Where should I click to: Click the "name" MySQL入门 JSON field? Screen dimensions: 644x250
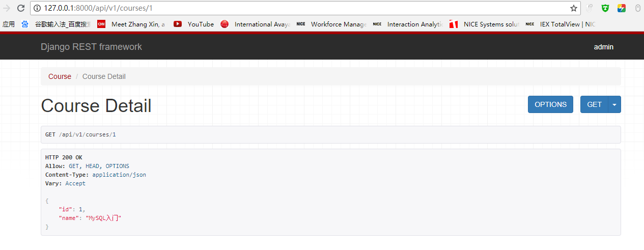(x=90, y=218)
